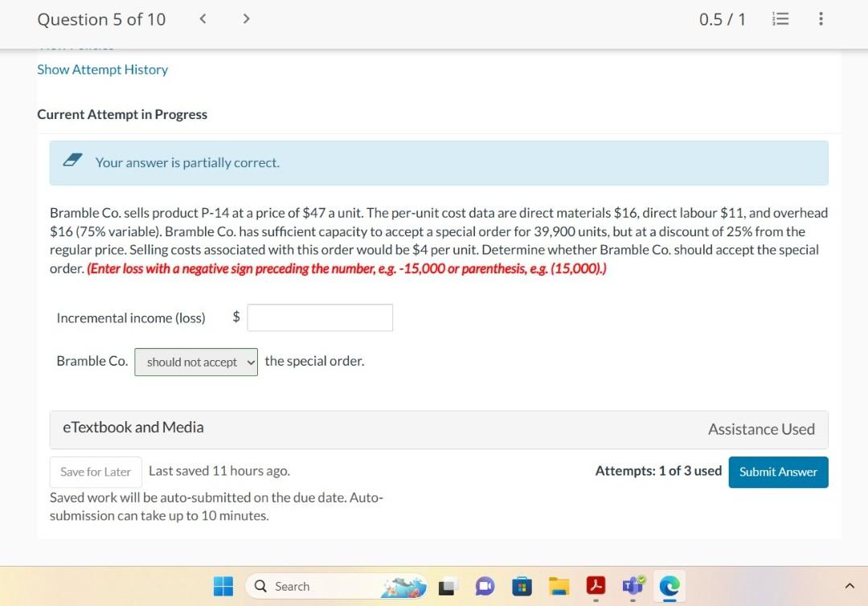Image resolution: width=868 pixels, height=606 pixels.
Task: Click the pencil icon in the feedback banner
Action: pos(72,159)
